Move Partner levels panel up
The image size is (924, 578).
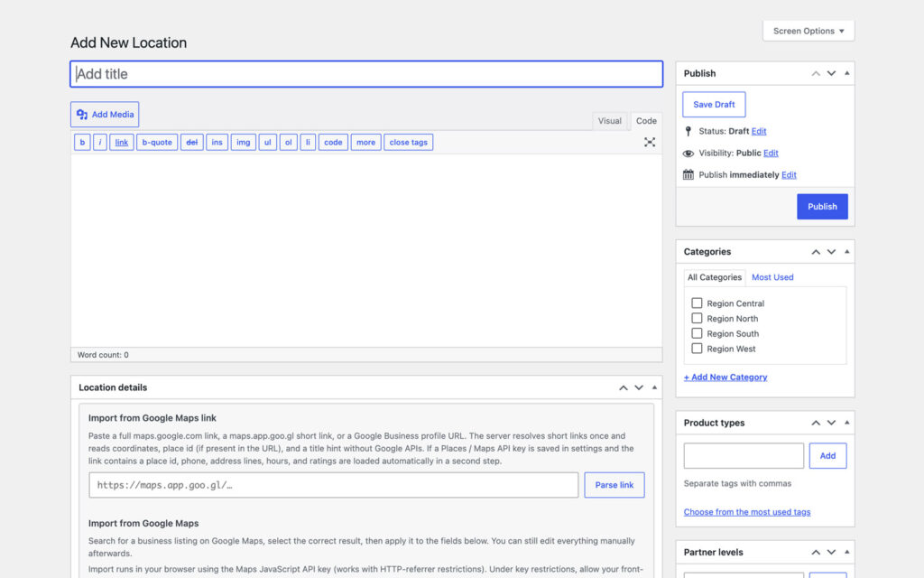point(816,553)
